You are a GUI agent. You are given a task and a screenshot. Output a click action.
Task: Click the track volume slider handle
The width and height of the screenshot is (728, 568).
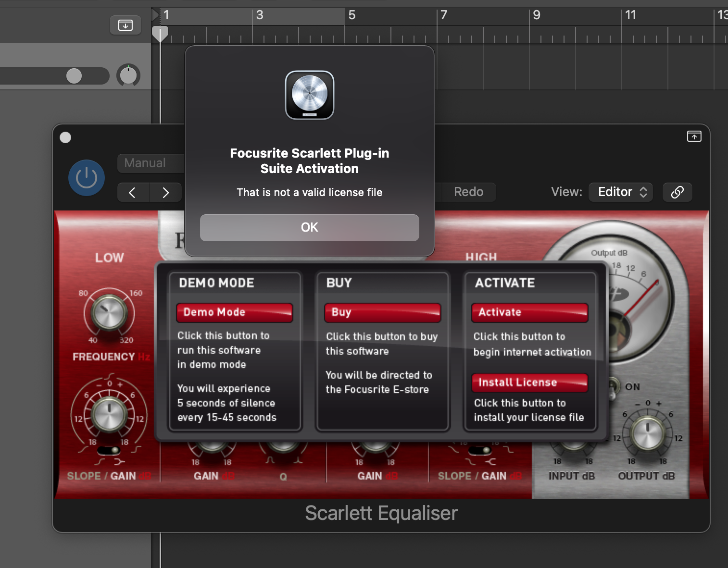(74, 76)
